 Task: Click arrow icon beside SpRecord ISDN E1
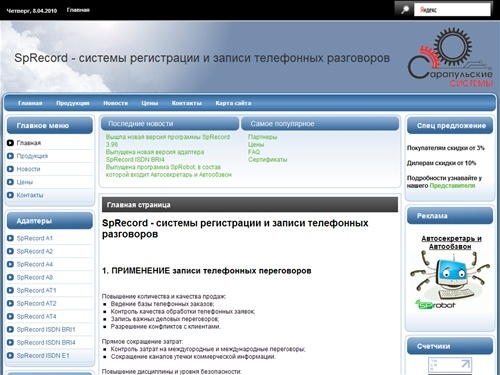pos(10,355)
